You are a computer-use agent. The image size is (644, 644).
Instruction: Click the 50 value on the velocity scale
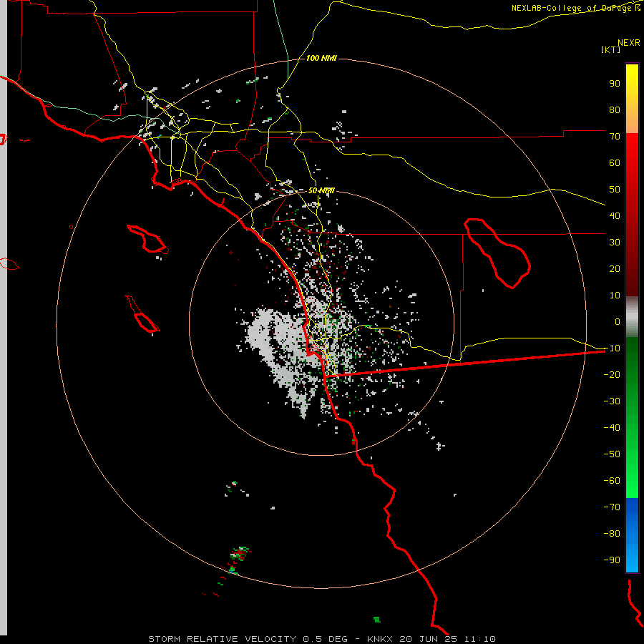click(615, 190)
